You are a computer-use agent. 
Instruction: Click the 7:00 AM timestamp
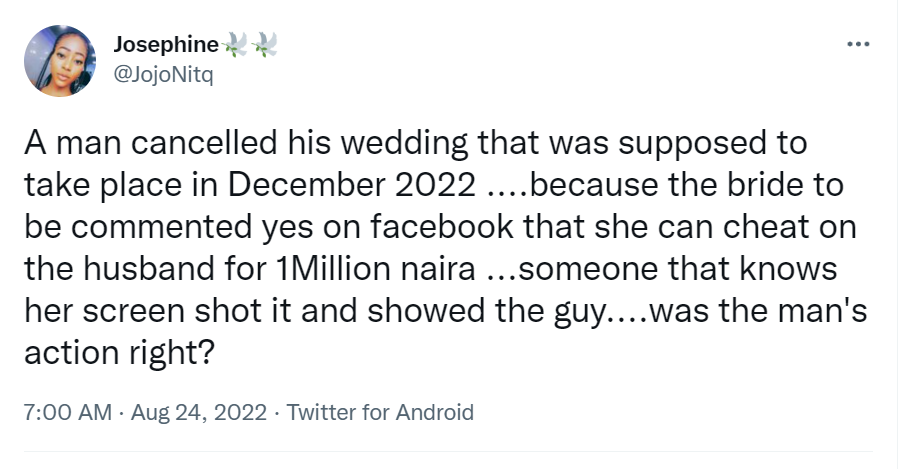[x=68, y=412]
